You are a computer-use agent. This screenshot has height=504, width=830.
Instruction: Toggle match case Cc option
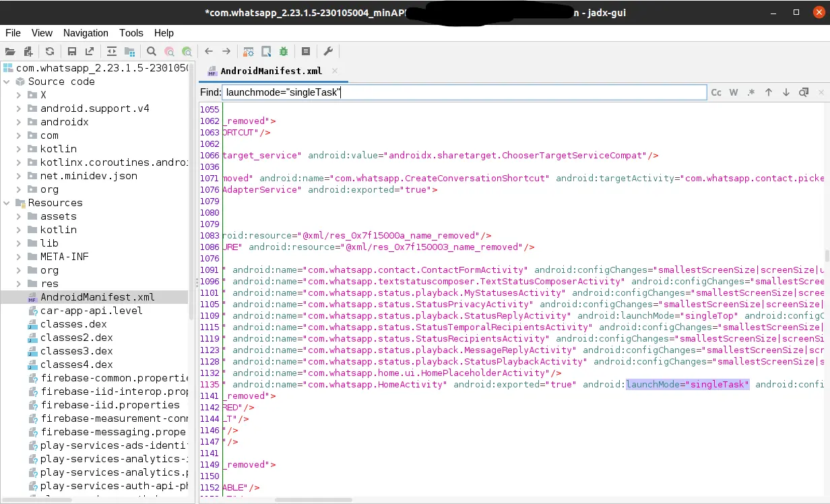716,92
